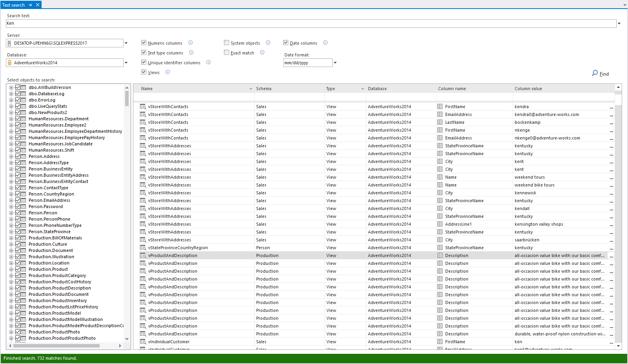Select kendra0@adventure-works.com result row

376,114
